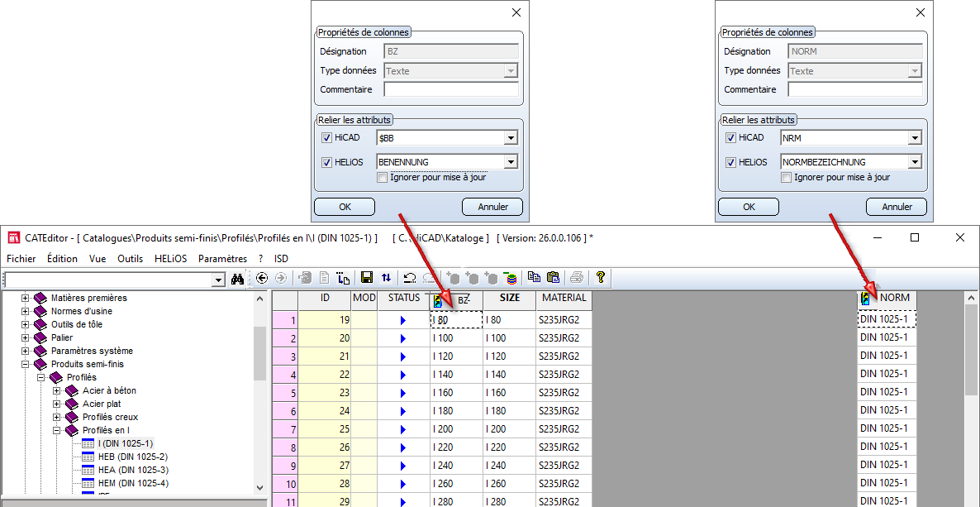Click OK in the BZ column dialog
This screenshot has width=980, height=507.
[345, 207]
